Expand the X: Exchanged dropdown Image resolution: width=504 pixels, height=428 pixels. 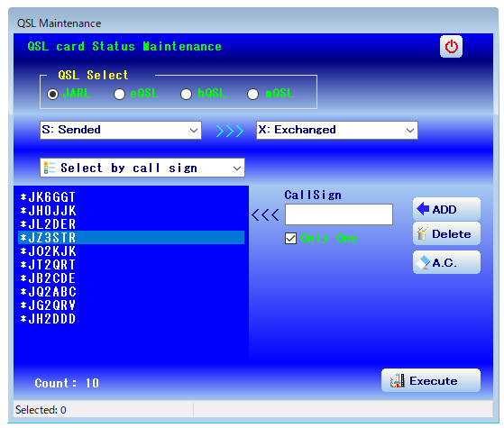click(x=337, y=130)
